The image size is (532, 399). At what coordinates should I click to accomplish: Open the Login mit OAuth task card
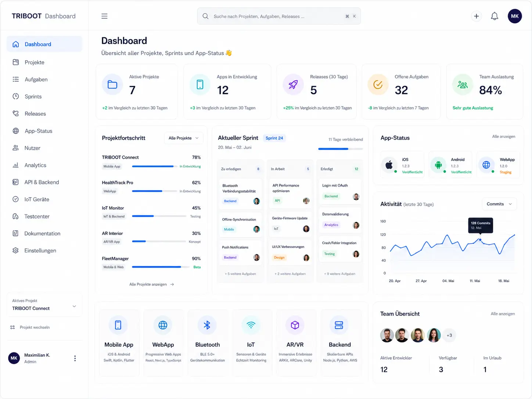340,191
